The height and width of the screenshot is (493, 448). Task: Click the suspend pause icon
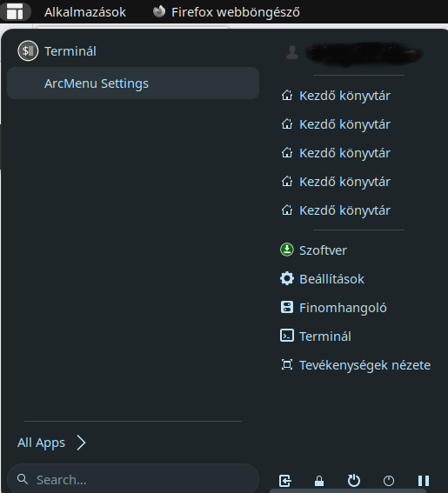[424, 481]
